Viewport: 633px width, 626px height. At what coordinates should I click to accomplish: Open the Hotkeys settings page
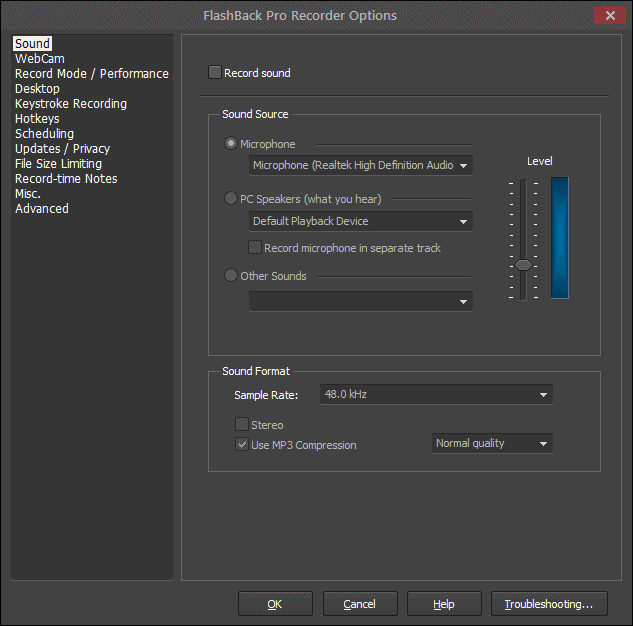pyautogui.click(x=37, y=119)
